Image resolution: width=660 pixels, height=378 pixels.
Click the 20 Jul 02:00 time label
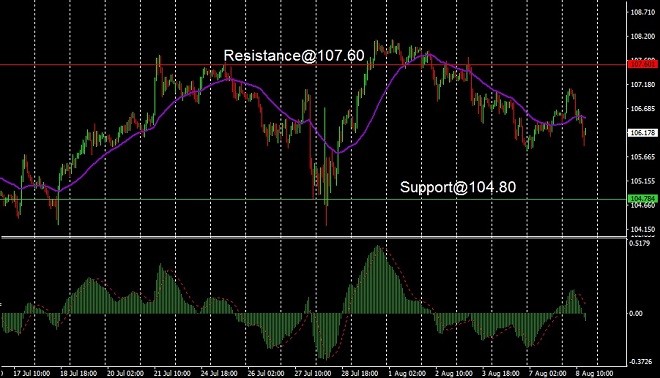(x=125, y=373)
